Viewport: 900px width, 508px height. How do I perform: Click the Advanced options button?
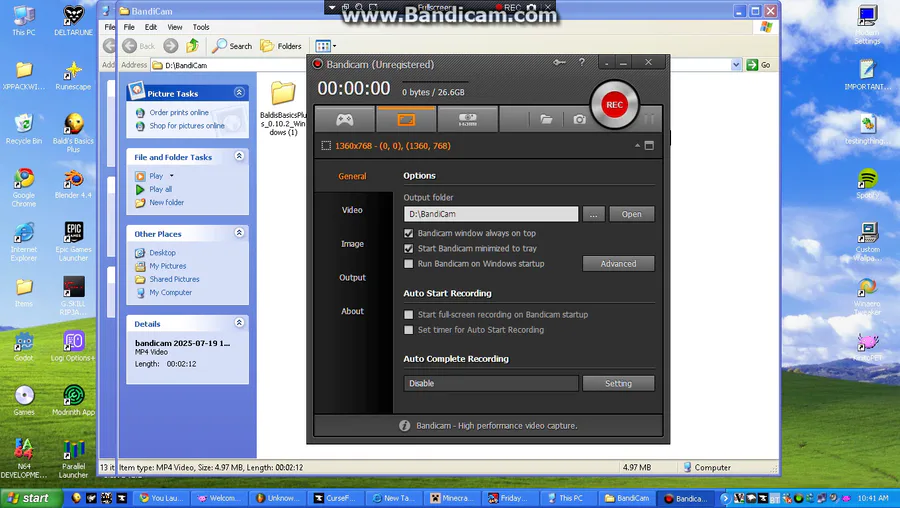click(618, 263)
